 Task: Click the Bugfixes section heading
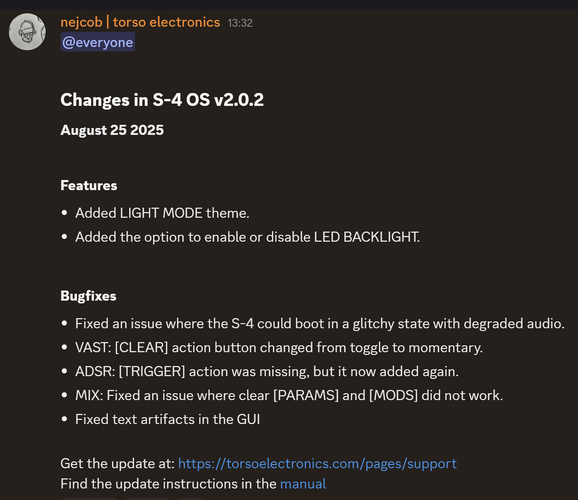click(88, 296)
